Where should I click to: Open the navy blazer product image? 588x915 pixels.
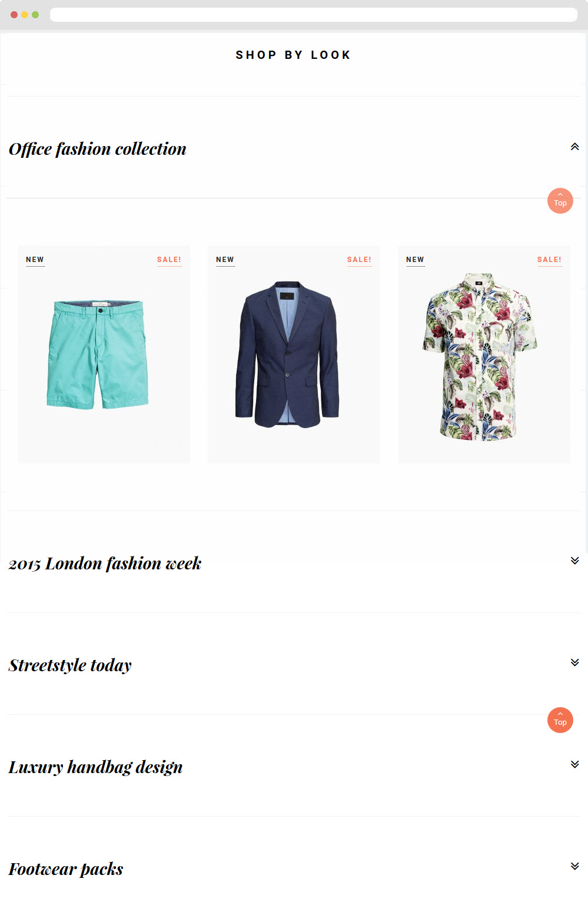(287, 354)
